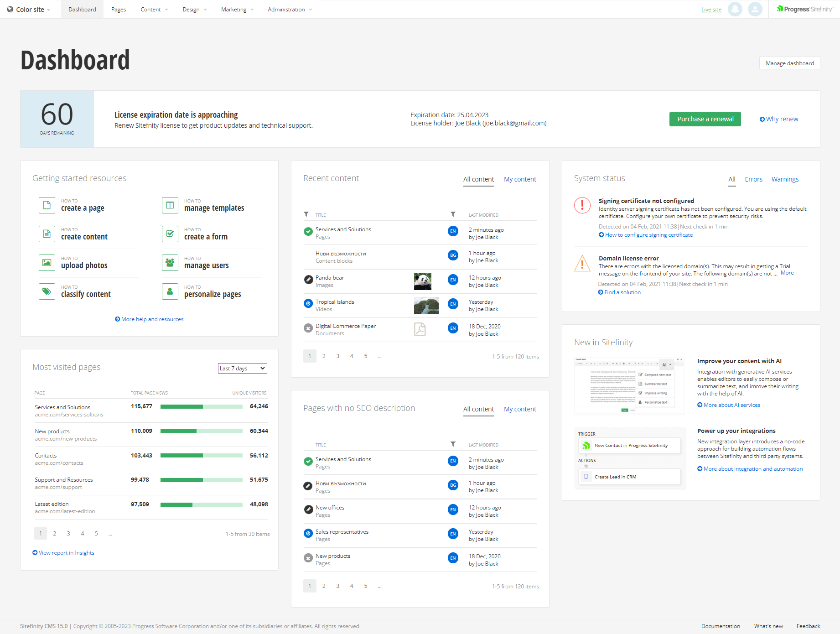Click the 'classify content' tag icon
The height and width of the screenshot is (634, 840).
(47, 291)
